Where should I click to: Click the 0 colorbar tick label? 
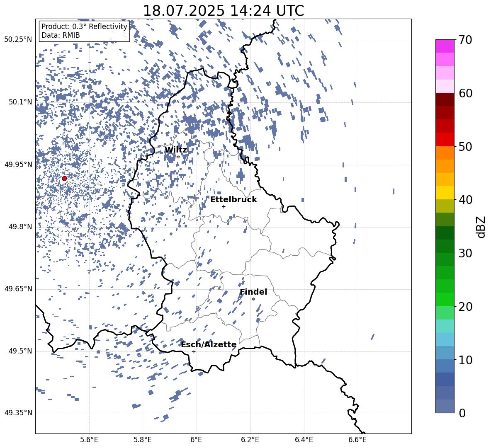[x=462, y=413]
